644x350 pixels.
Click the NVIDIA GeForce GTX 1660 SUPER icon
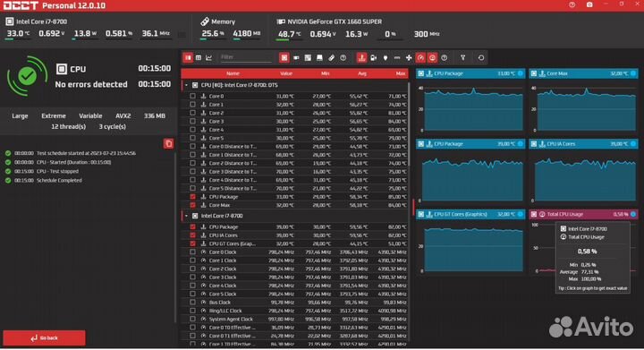click(x=281, y=21)
